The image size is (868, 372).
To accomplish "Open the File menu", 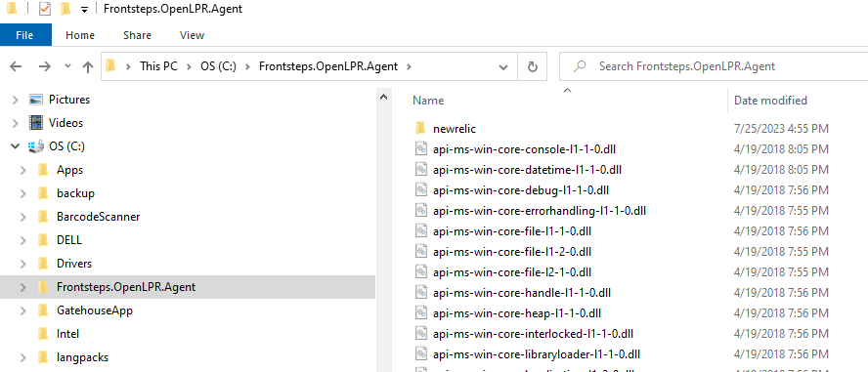I will point(24,35).
